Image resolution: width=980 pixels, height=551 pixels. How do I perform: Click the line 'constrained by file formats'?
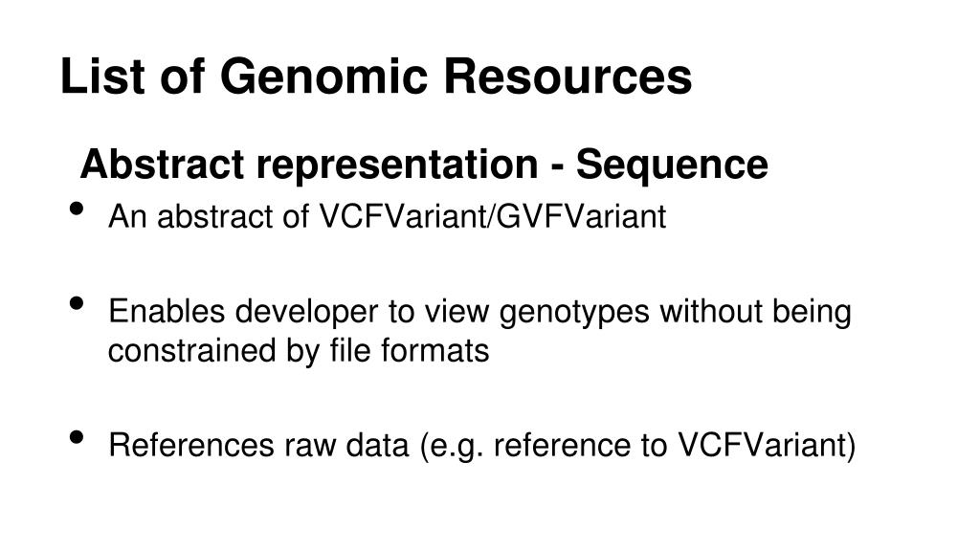click(x=299, y=350)
